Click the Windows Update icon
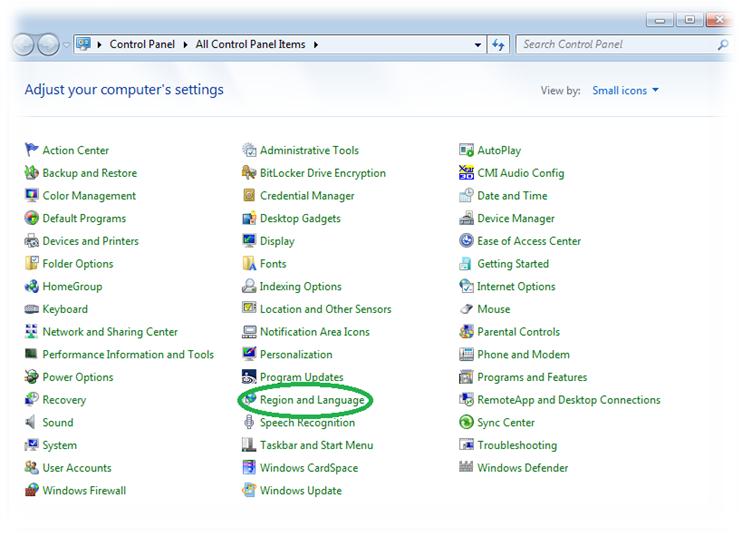741x536 pixels. [x=249, y=490]
